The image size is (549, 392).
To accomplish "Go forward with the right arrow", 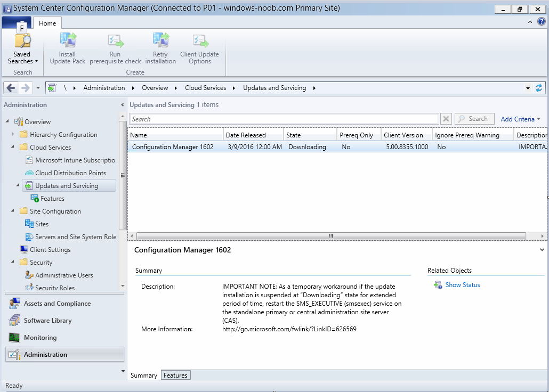I will pyautogui.click(x=26, y=88).
